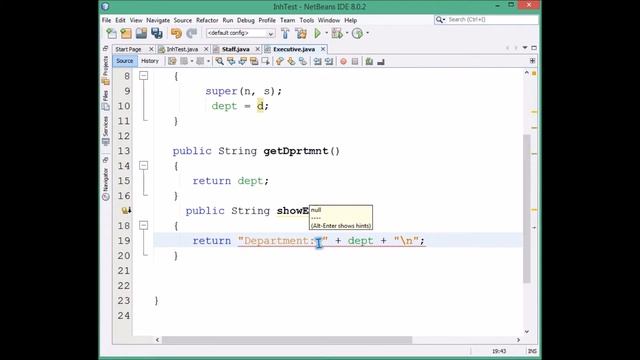Screen dimensions: 640x360
Task: Click the Toggle Highlight Search icon
Action: click(254, 61)
